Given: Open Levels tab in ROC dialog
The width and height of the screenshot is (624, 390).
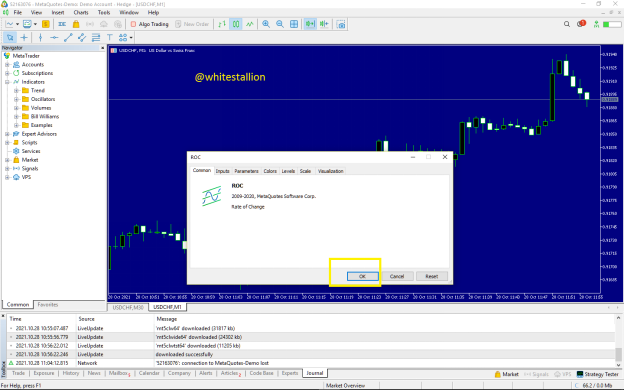Looking at the screenshot, I should coord(288,171).
